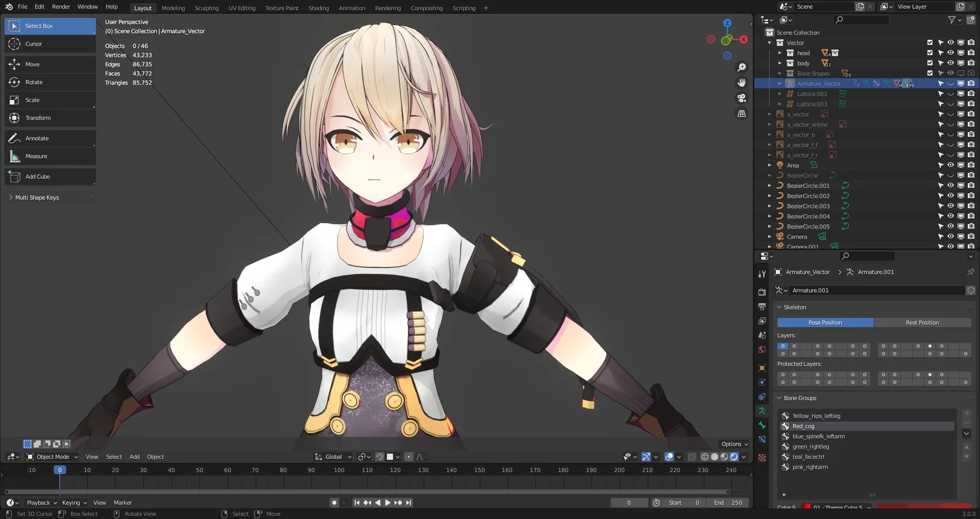This screenshot has height=519, width=980.
Task: Click the End frame field
Action: point(729,502)
